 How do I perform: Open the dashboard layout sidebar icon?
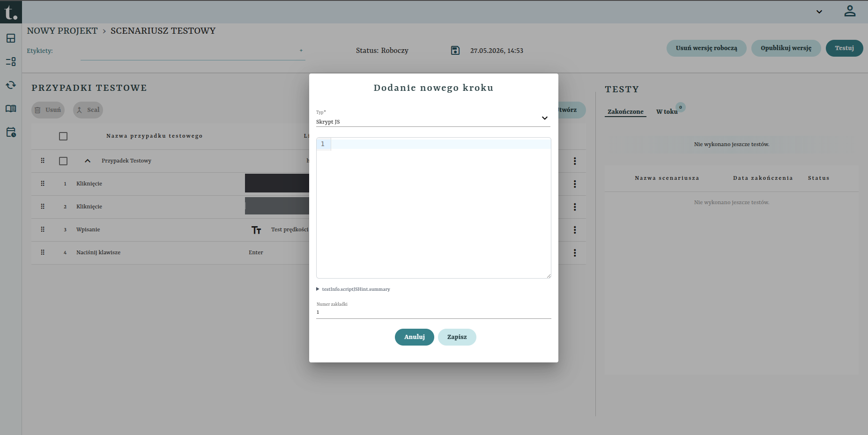(11, 38)
